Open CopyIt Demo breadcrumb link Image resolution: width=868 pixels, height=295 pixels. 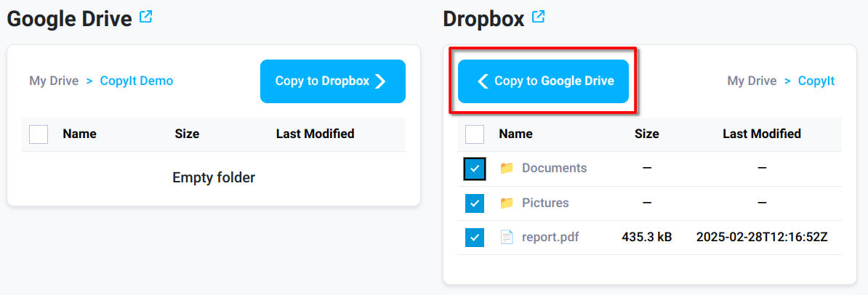pos(137,81)
